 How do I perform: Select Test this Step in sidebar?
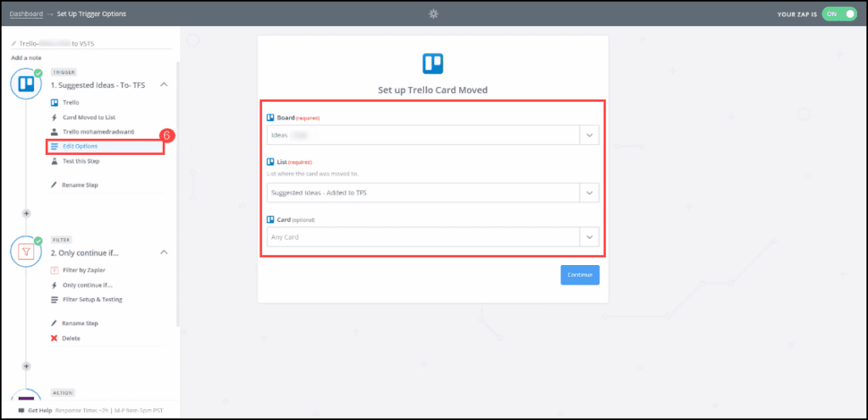point(80,161)
